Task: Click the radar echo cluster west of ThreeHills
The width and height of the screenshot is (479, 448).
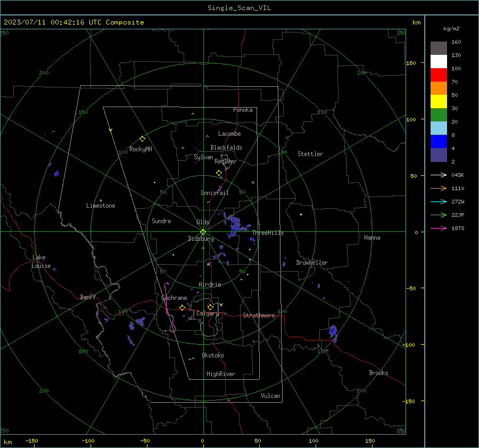Action: tap(235, 225)
